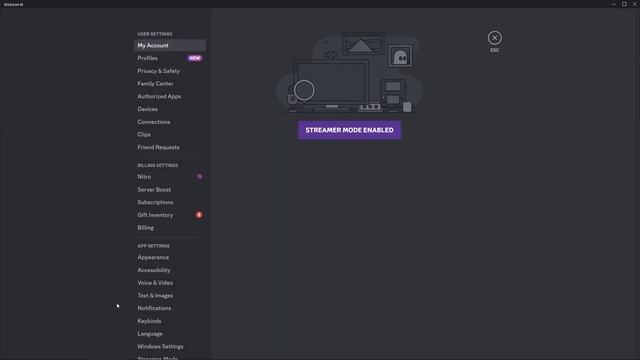
Task: Open the Clips settings
Action: [170, 134]
